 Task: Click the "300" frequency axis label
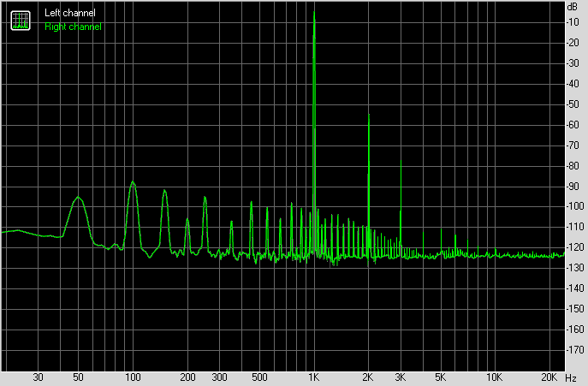click(219, 377)
